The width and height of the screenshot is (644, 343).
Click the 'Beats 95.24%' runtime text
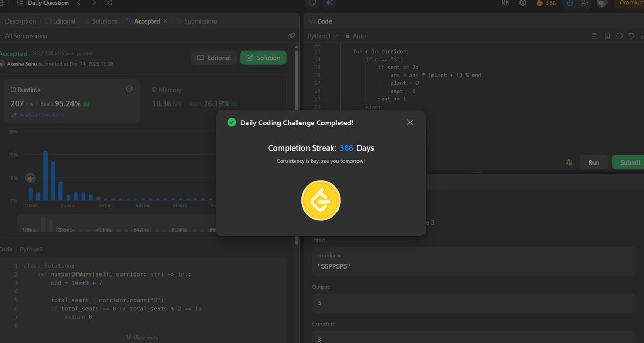pos(61,103)
